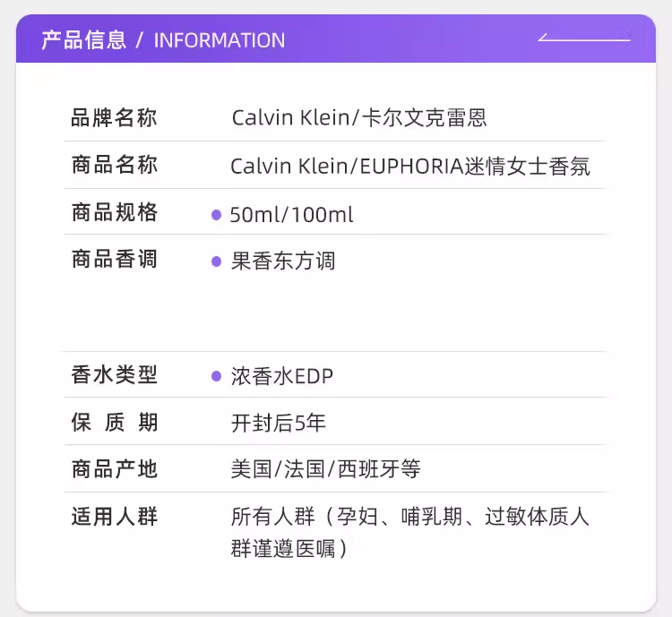Click the purple dot before 果香东方调
The image size is (672, 617).
[216, 261]
